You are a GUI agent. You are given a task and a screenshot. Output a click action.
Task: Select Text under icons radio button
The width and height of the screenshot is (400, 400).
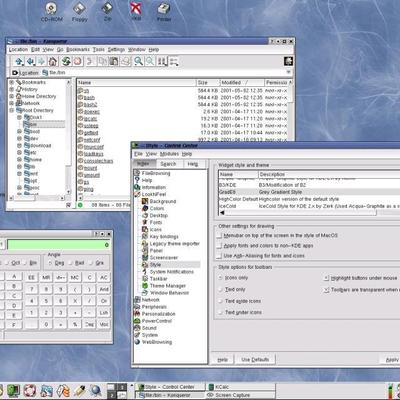pyautogui.click(x=220, y=312)
